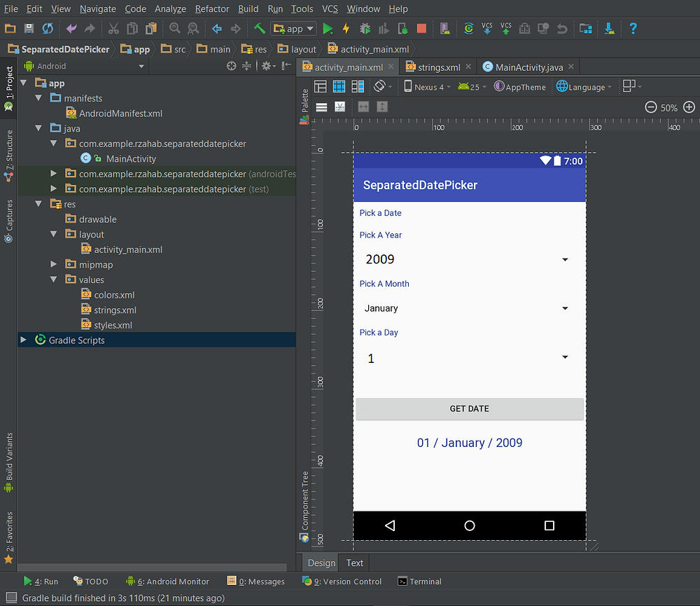The width and height of the screenshot is (700, 606).
Task: Open the Refactor menu
Action: pos(212,9)
